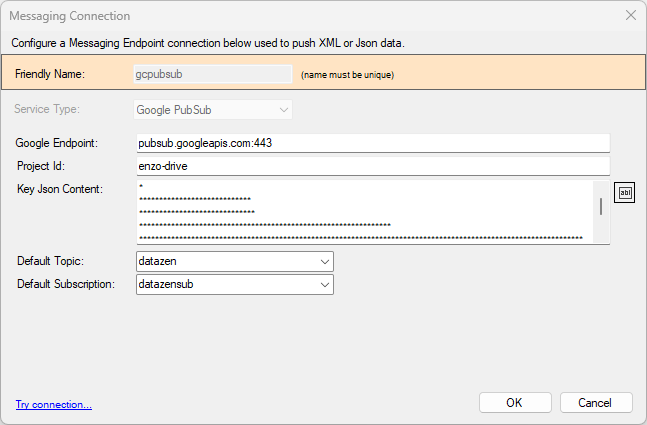Viewport: 647px width, 425px height.
Task: Click the datazensub text in Default Subscription
Action: (x=166, y=284)
